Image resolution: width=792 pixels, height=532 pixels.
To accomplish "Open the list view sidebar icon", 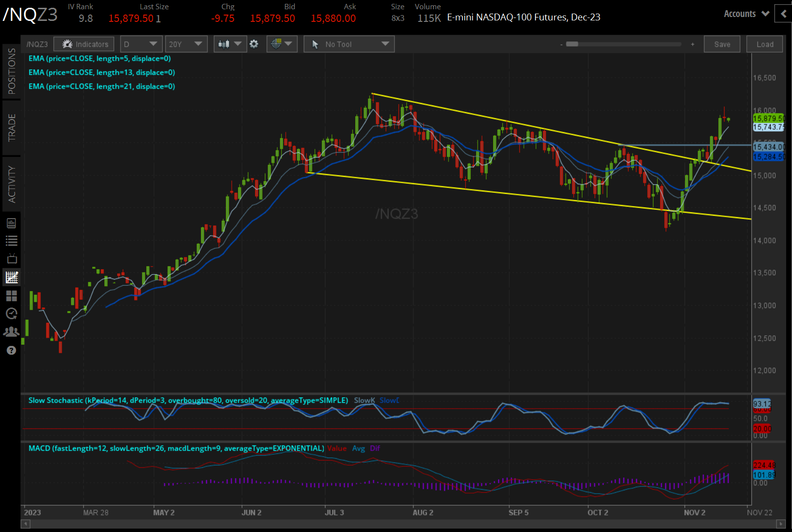I will (12, 241).
